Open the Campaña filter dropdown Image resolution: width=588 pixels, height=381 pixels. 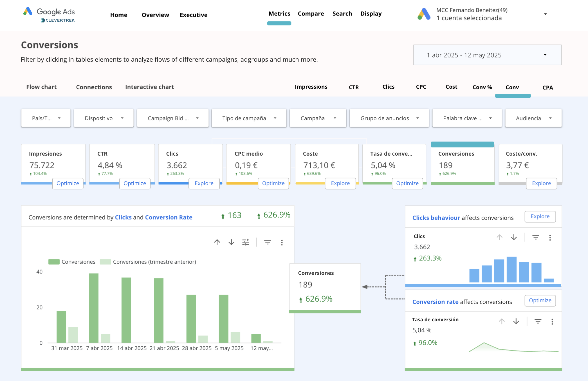pos(318,118)
